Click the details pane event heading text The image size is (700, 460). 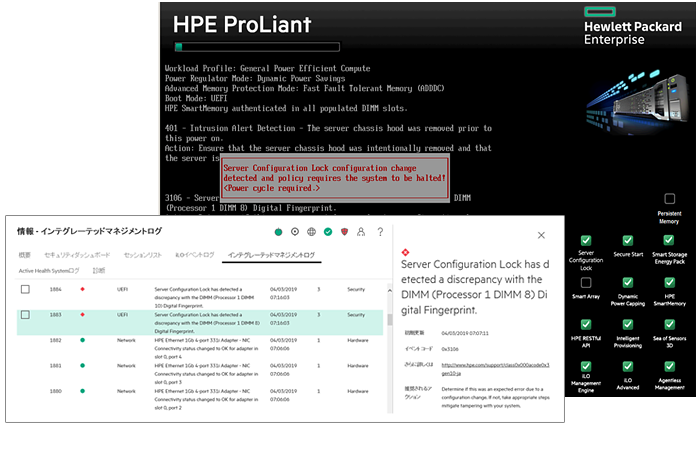point(475,287)
